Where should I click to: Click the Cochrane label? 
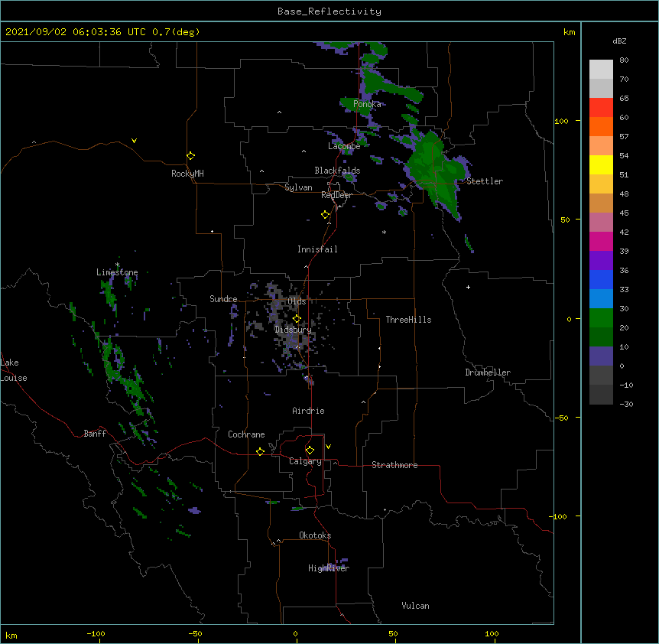coord(246,434)
